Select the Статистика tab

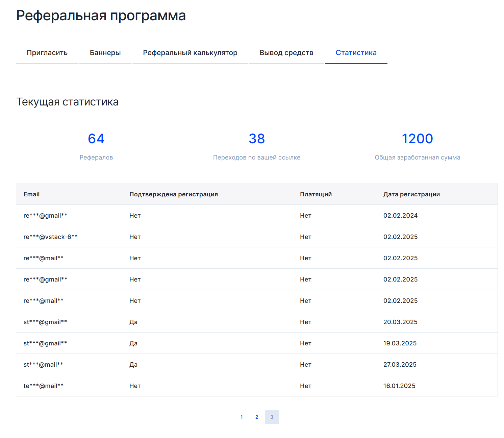(x=356, y=53)
